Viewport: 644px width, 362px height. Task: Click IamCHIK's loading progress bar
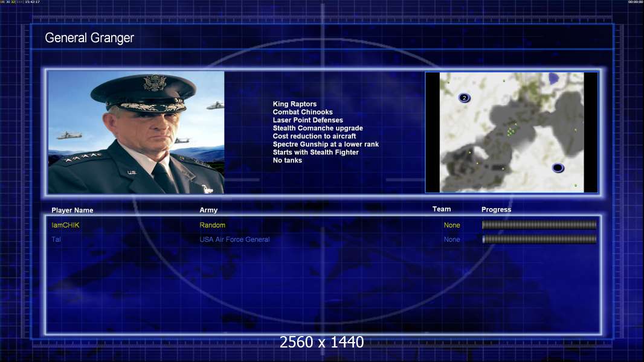pos(539,224)
